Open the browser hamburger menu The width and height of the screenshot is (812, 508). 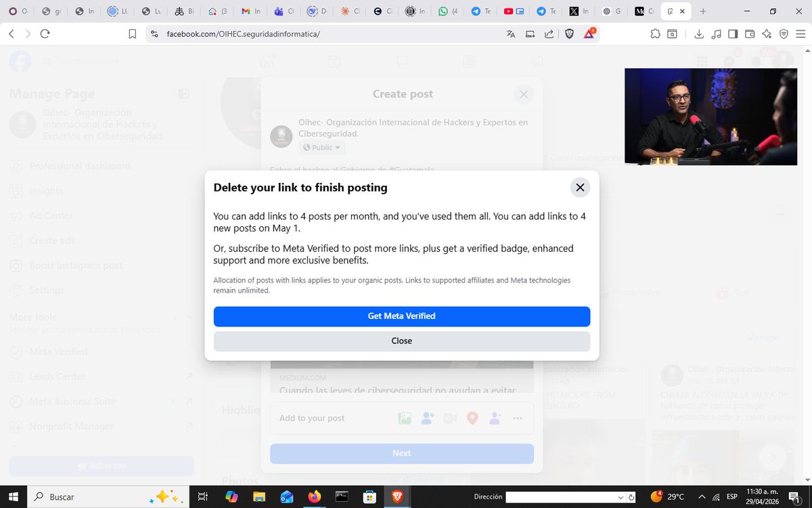pyautogui.click(x=800, y=34)
